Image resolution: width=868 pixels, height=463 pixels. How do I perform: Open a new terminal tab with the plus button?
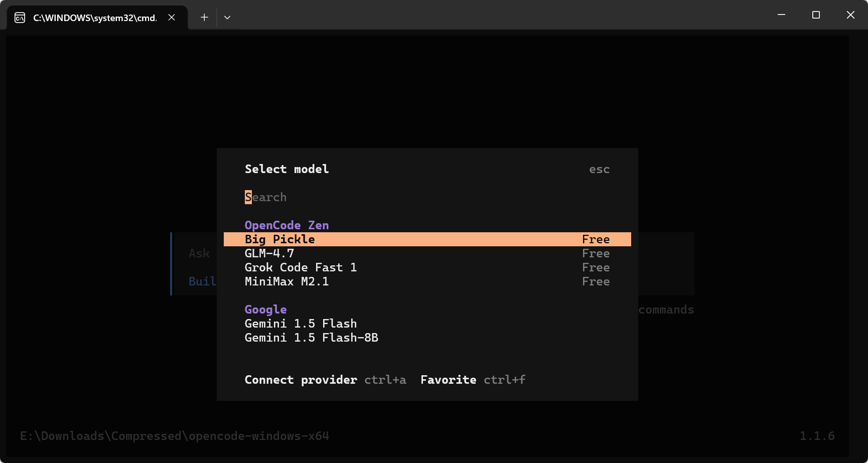tap(204, 17)
